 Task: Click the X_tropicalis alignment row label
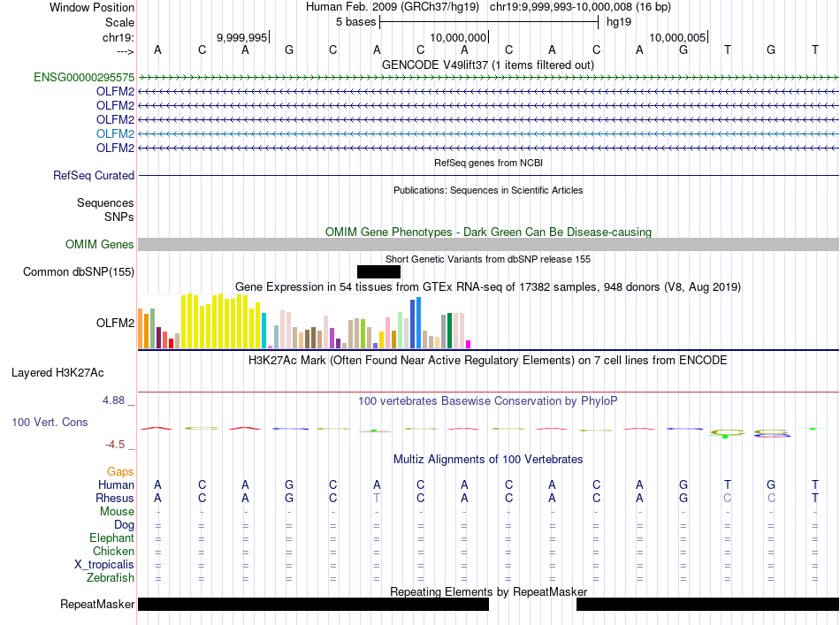coord(104,565)
